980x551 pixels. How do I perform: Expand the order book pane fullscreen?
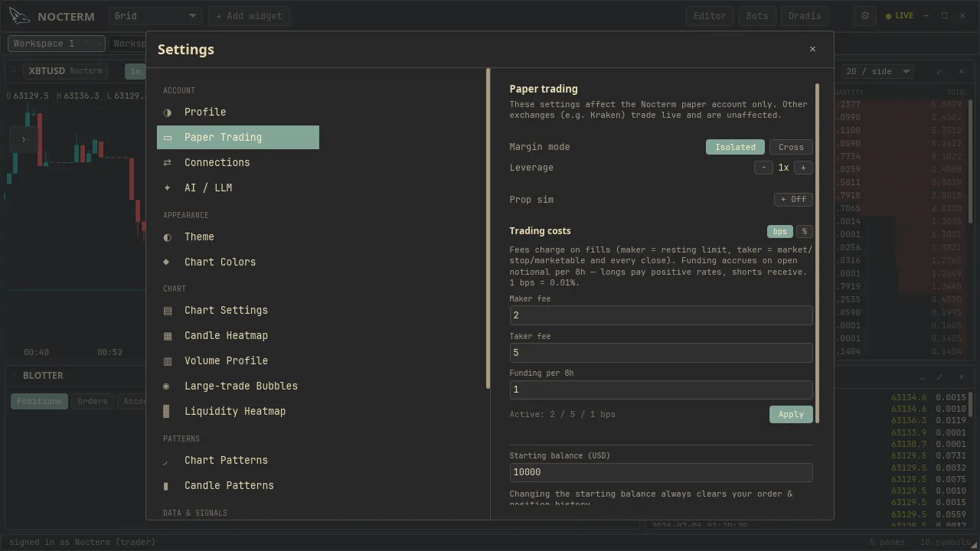(x=939, y=72)
